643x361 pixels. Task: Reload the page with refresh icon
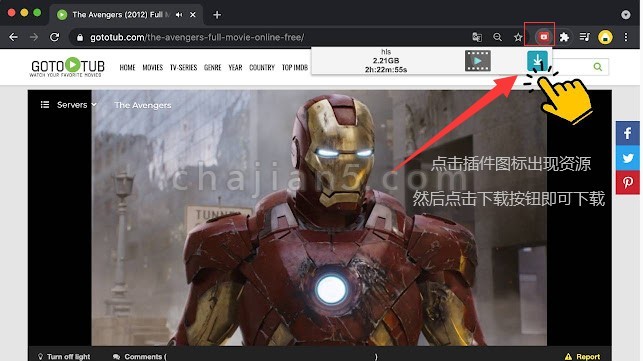55,37
